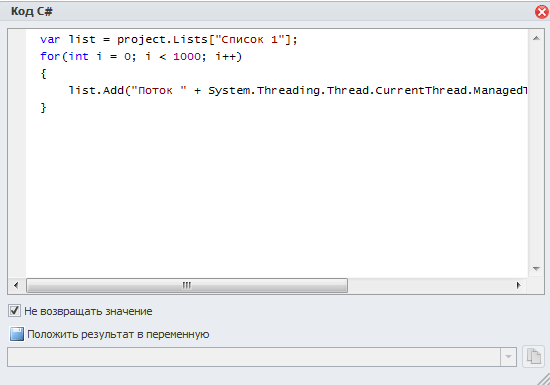Click the "Поток " string literal
Image resolution: width=550 pixels, height=385 pixels.
[x=159, y=90]
